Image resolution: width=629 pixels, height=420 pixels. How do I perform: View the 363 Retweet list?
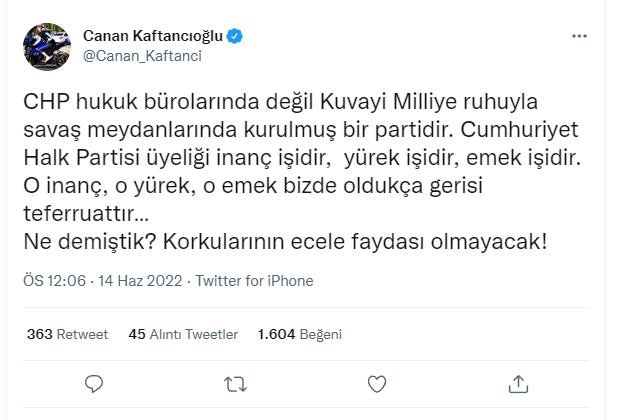[67, 334]
